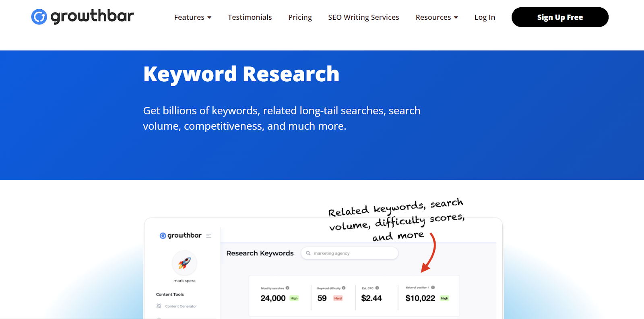Click the $10,022 position value
The image size is (644, 319).
click(x=420, y=298)
